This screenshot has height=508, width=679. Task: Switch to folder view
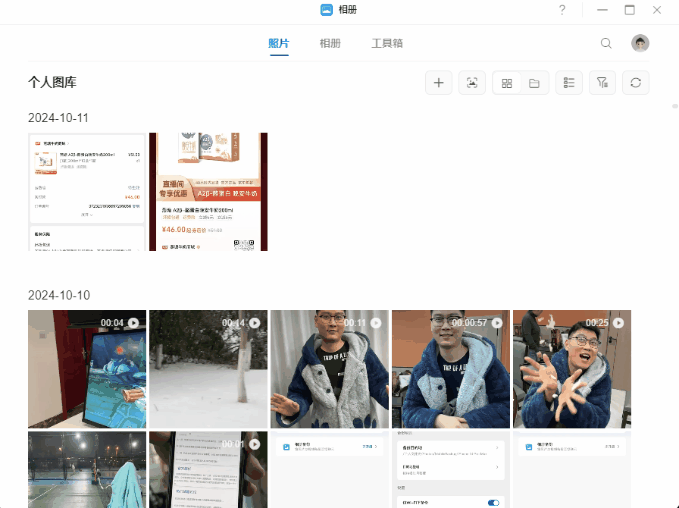click(x=534, y=83)
